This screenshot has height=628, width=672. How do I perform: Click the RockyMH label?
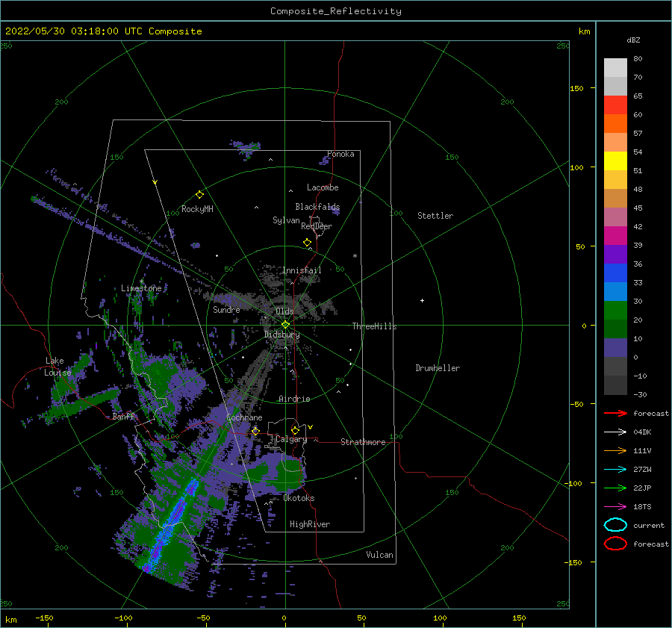click(197, 209)
